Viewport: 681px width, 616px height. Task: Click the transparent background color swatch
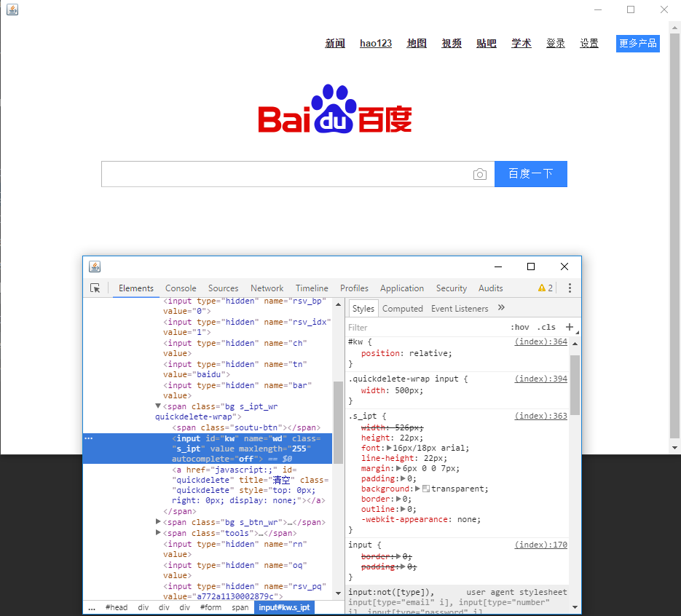(x=426, y=489)
